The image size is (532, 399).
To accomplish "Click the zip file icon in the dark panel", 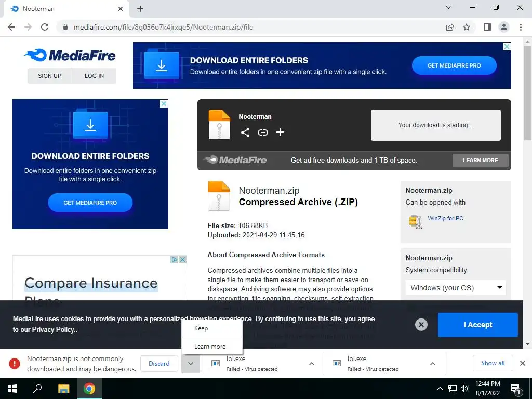I will [219, 125].
